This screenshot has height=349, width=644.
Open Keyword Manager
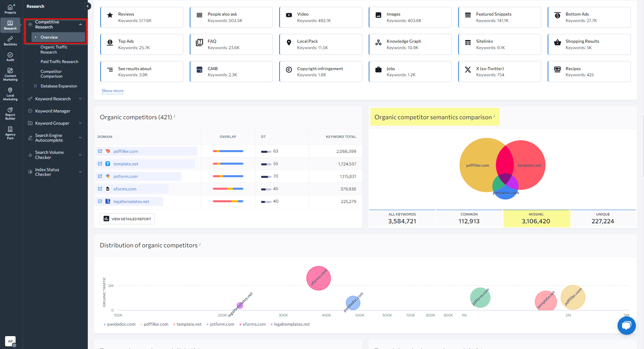tap(53, 111)
